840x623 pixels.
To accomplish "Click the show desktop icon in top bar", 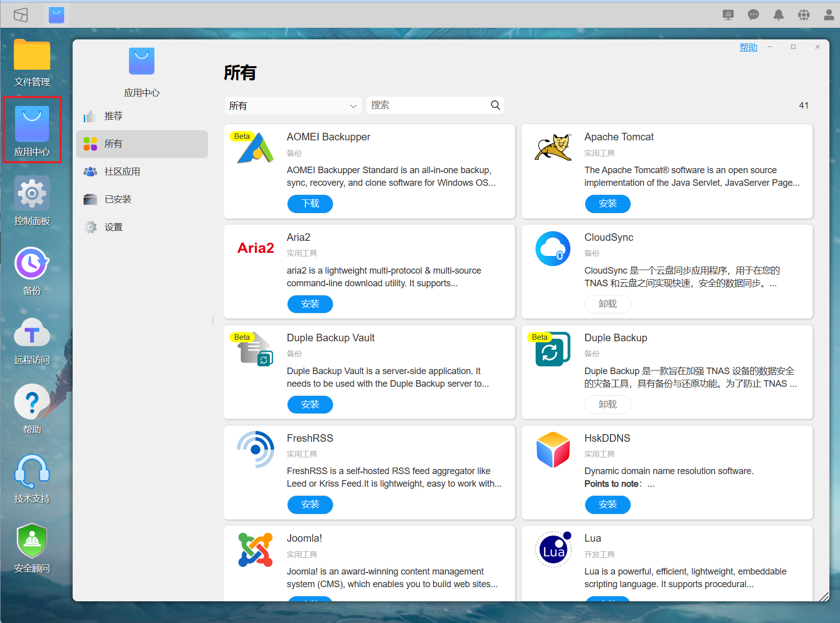I will [x=21, y=15].
